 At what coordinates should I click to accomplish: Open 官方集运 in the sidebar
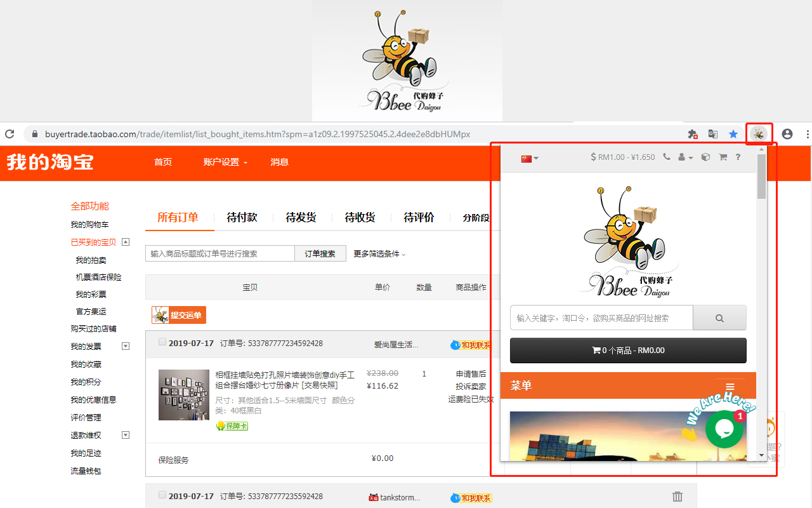[x=91, y=312]
